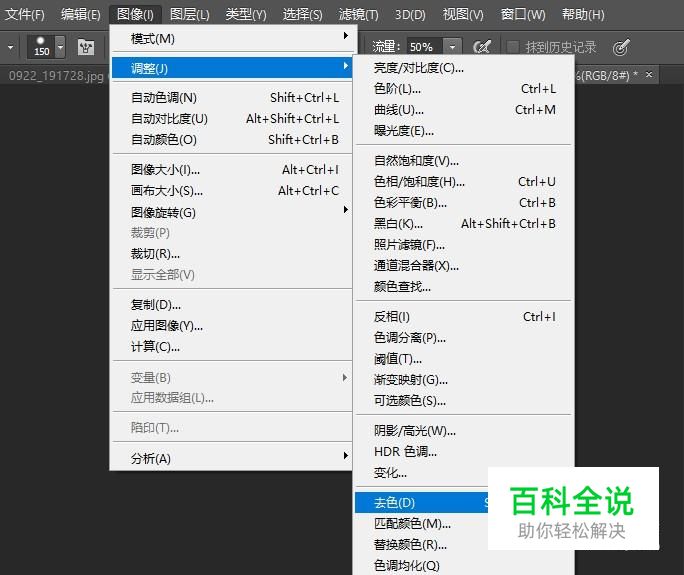Viewport: 684px width, 575px height.
Task: Choose 自动色调(N)
Action: point(232,97)
